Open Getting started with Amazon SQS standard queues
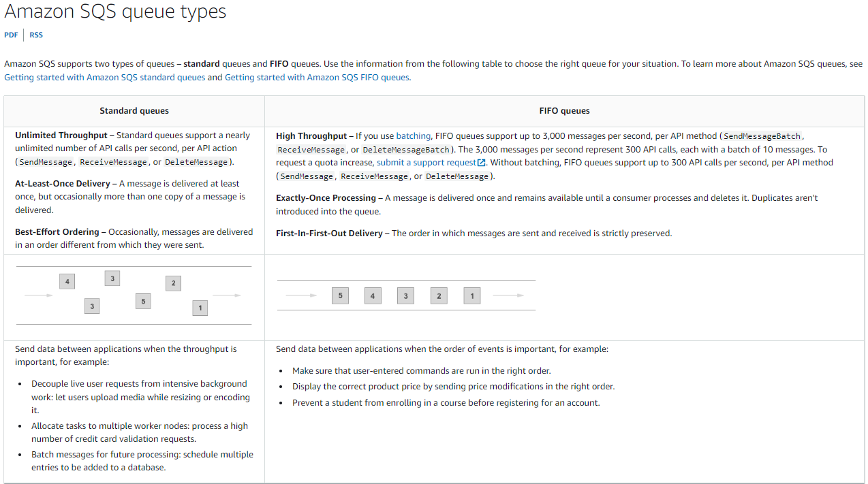Viewport: 868px width, 484px height. click(x=105, y=78)
